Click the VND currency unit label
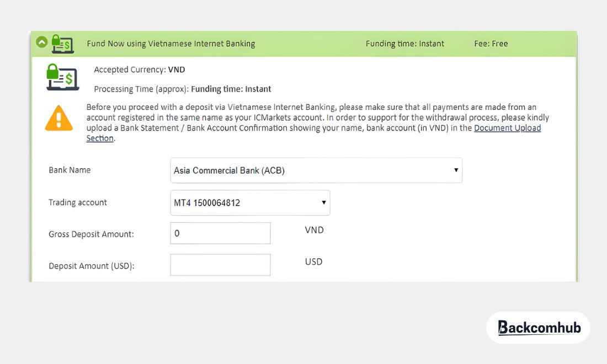Image resolution: width=607 pixels, height=364 pixels. point(315,230)
